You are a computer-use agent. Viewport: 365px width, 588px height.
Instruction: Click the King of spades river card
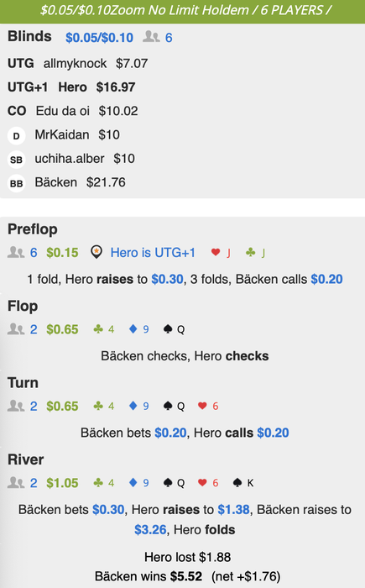click(243, 483)
